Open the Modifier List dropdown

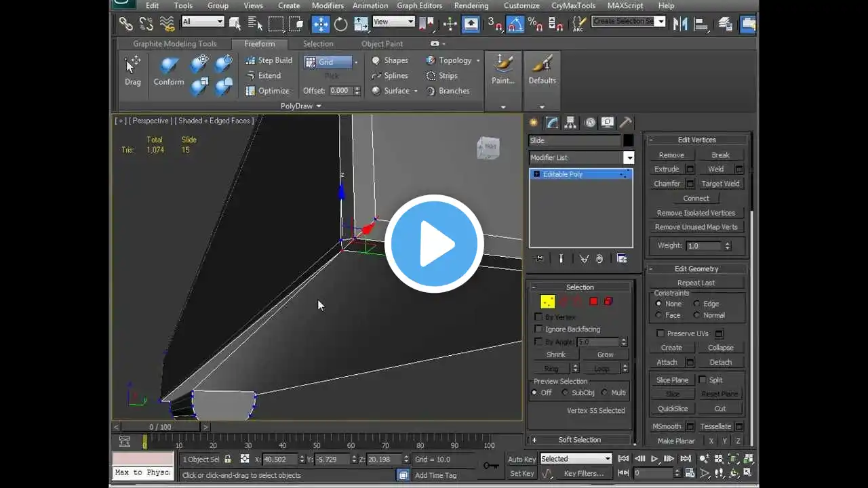629,158
